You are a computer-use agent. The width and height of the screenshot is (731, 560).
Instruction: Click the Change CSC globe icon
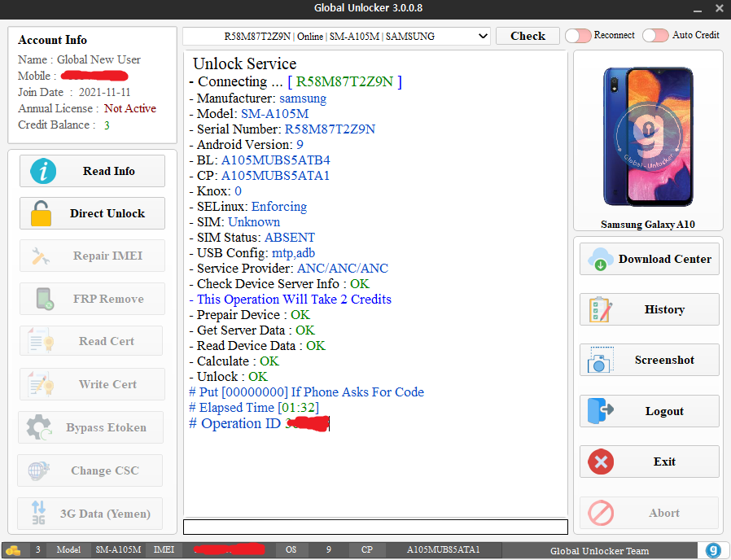point(39,470)
